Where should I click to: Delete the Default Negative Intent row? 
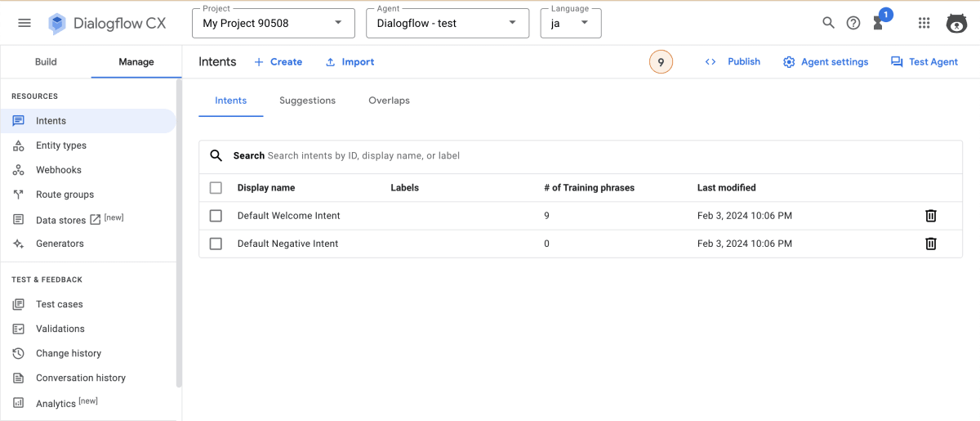pyautogui.click(x=930, y=244)
